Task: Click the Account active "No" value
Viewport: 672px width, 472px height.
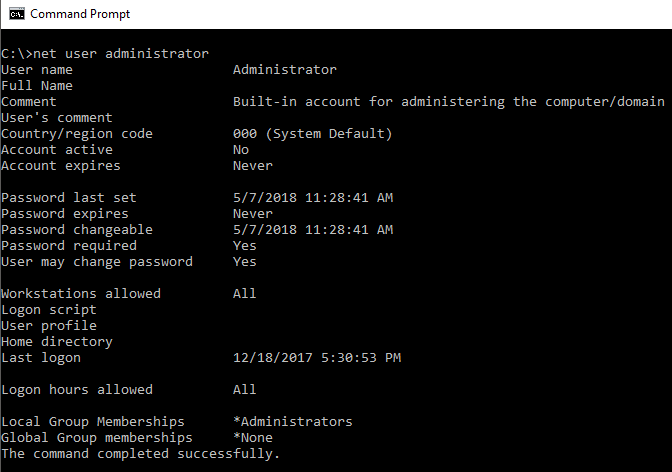Action: point(240,150)
